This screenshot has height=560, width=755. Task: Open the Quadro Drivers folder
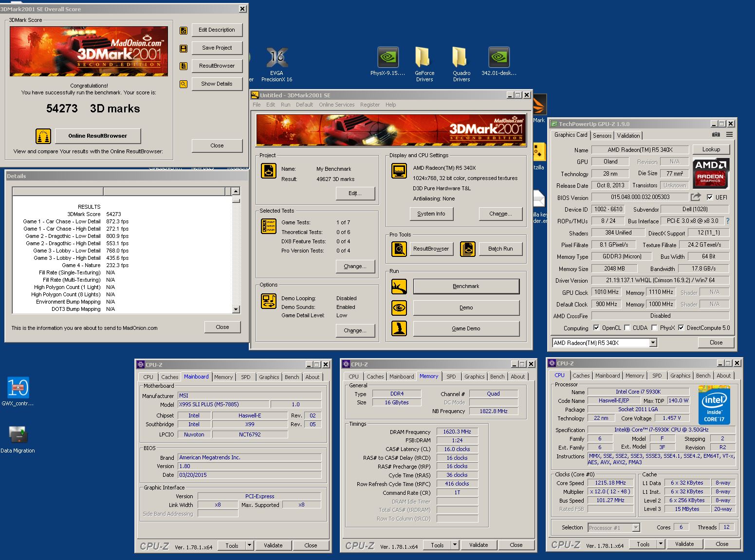(x=461, y=64)
